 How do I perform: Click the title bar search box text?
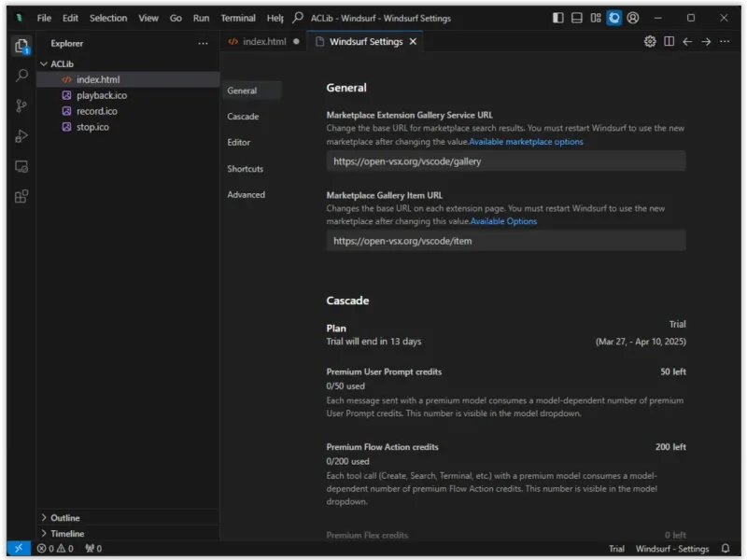(x=381, y=18)
